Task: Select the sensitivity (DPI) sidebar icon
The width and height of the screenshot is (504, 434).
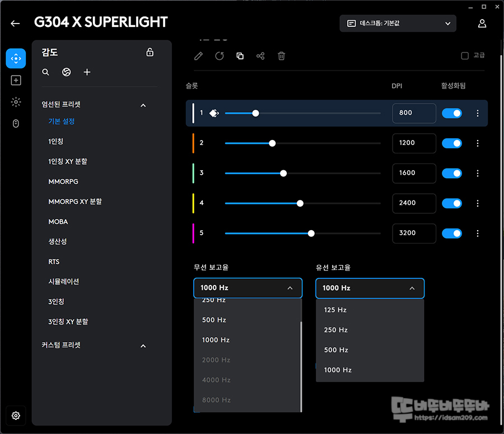Action: (16, 58)
